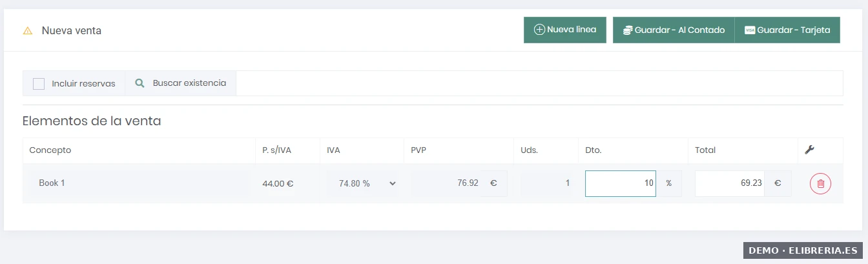
Task: Click the warning triangle icon beside Nueva venta
Action: click(28, 30)
